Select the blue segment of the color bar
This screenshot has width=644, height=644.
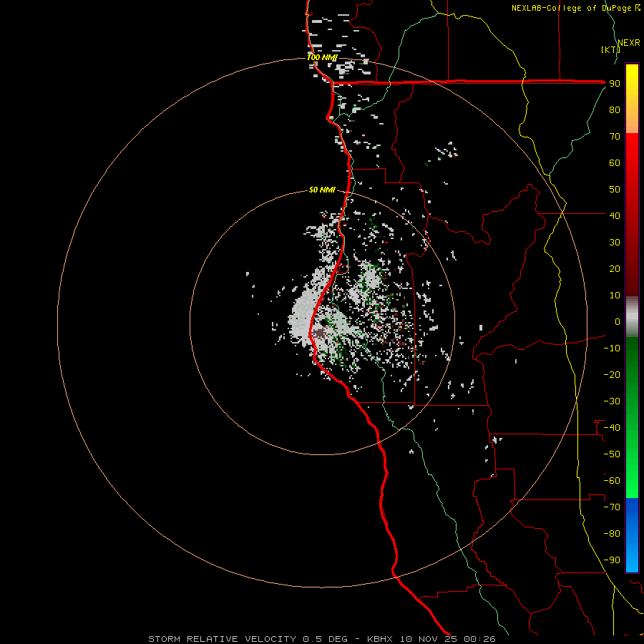pos(632,535)
